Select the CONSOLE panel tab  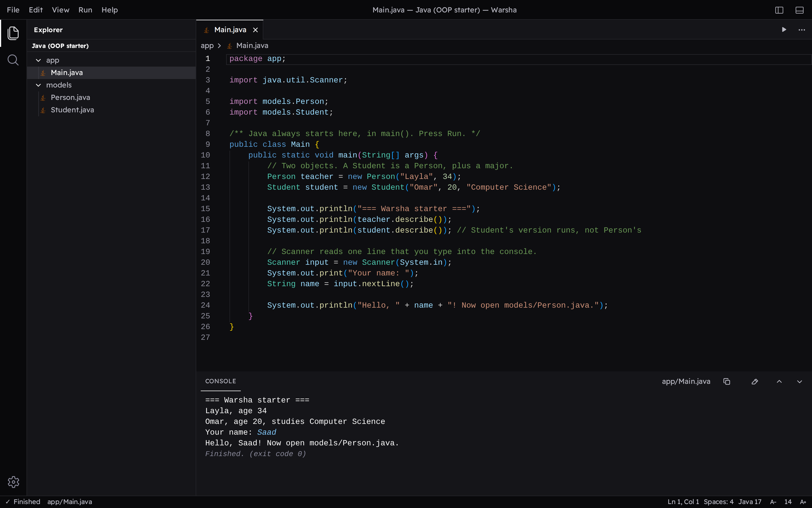220,381
